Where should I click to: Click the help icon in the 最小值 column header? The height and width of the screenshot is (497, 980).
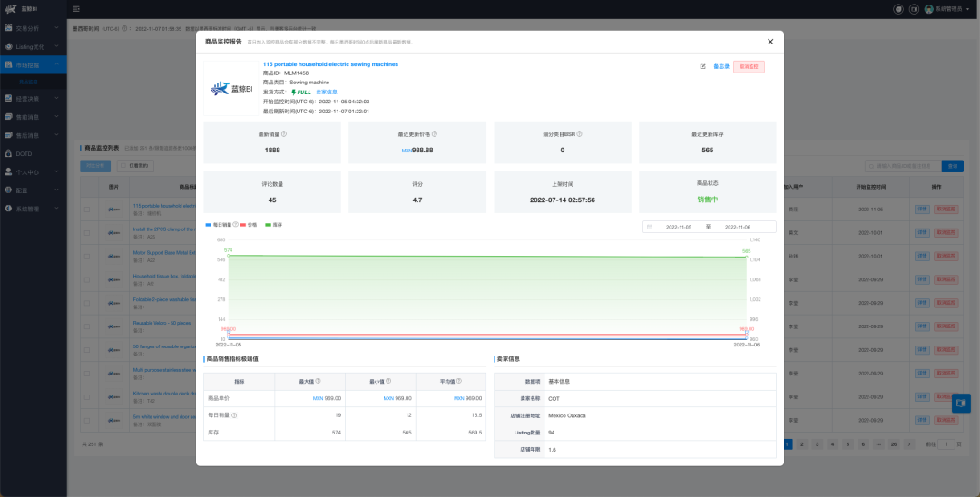388,381
